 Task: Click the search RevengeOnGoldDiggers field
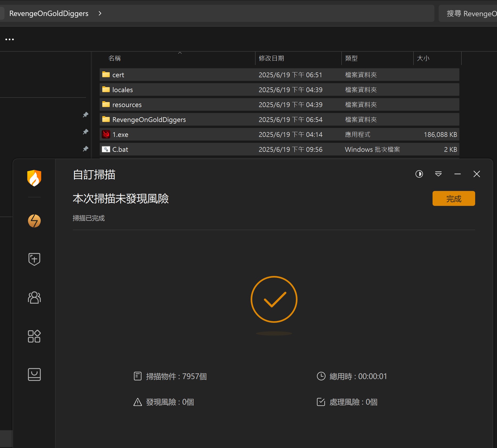pyautogui.click(x=468, y=14)
